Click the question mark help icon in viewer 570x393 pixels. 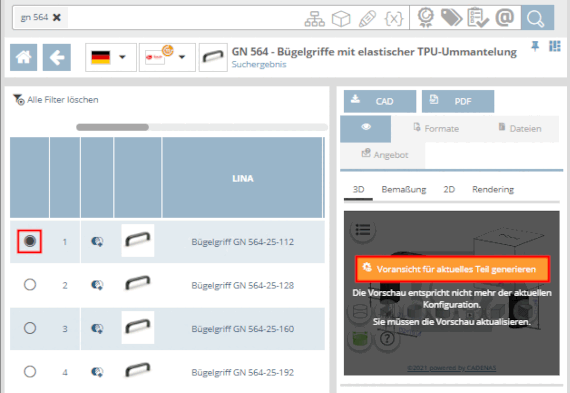click(x=387, y=338)
